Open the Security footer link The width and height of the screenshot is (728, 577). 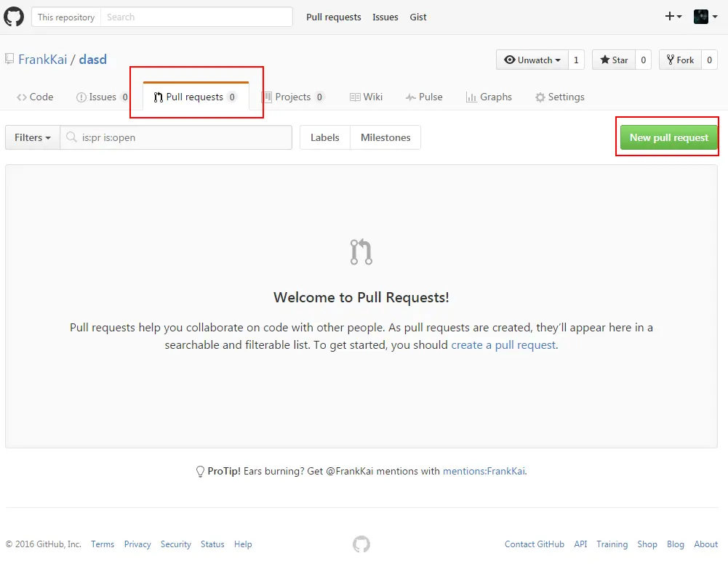(176, 544)
